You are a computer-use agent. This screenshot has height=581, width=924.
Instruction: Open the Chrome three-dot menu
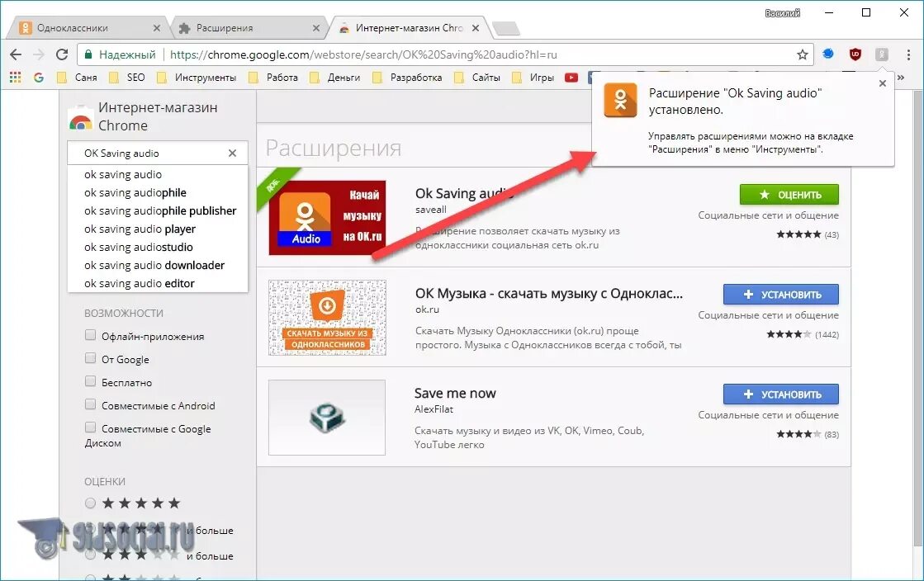(x=908, y=54)
